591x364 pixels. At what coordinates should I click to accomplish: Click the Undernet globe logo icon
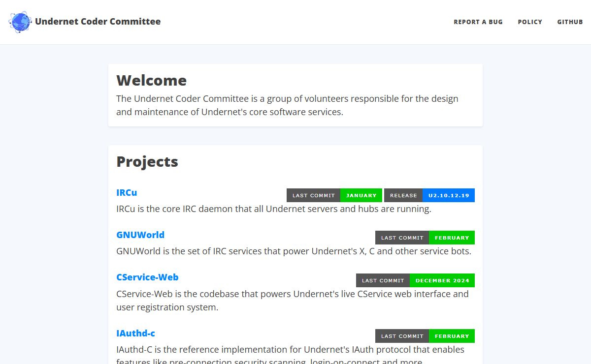coord(20,22)
